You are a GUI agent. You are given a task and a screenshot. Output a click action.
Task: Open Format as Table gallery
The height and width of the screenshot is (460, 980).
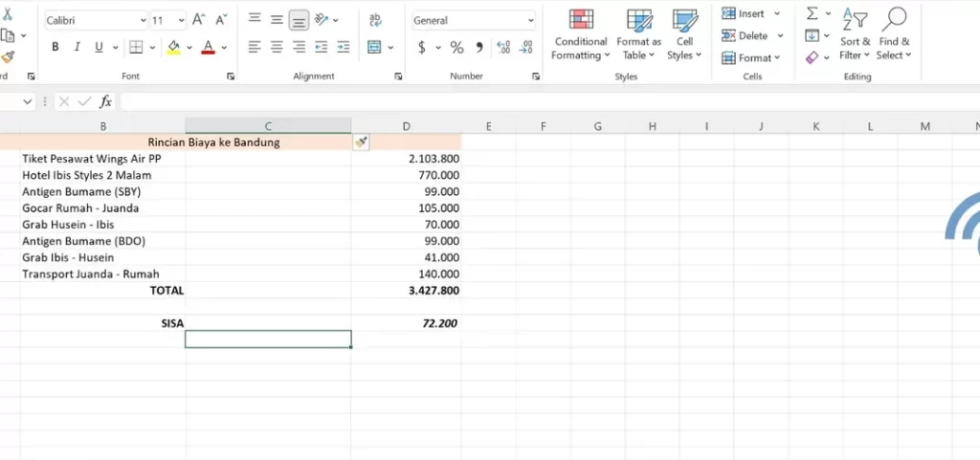click(x=638, y=35)
